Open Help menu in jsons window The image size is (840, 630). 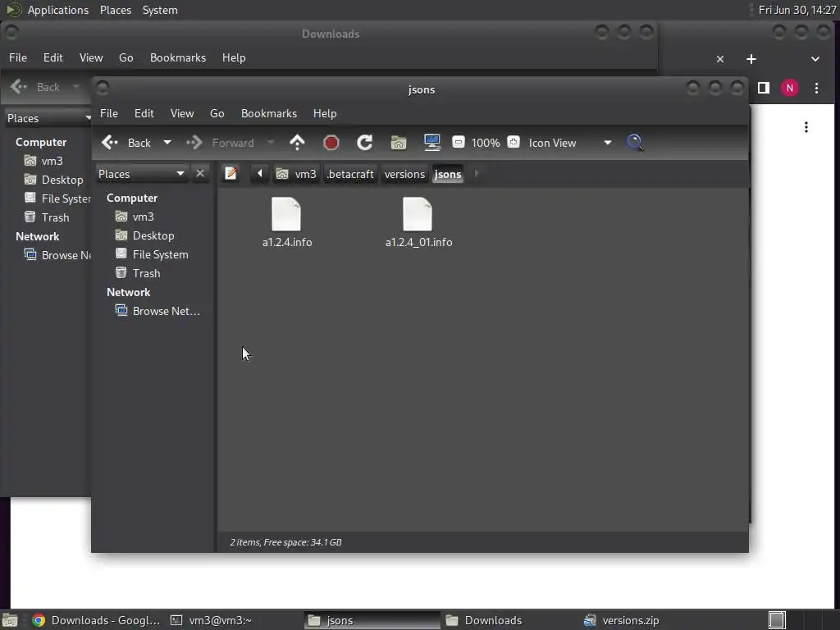(325, 113)
